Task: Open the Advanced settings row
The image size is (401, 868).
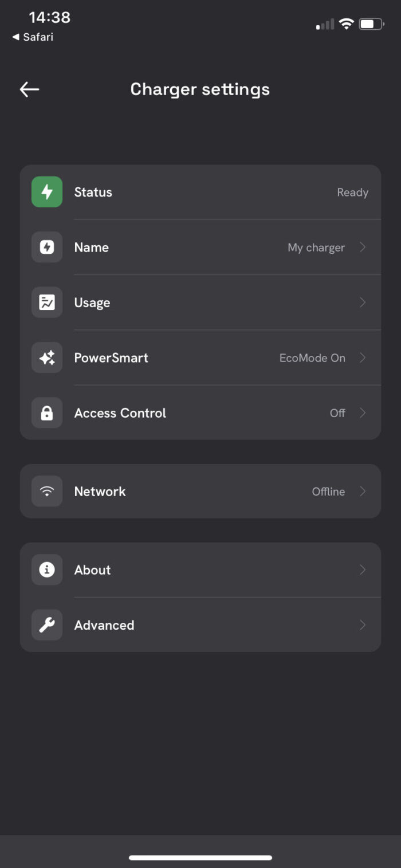Action: click(200, 625)
